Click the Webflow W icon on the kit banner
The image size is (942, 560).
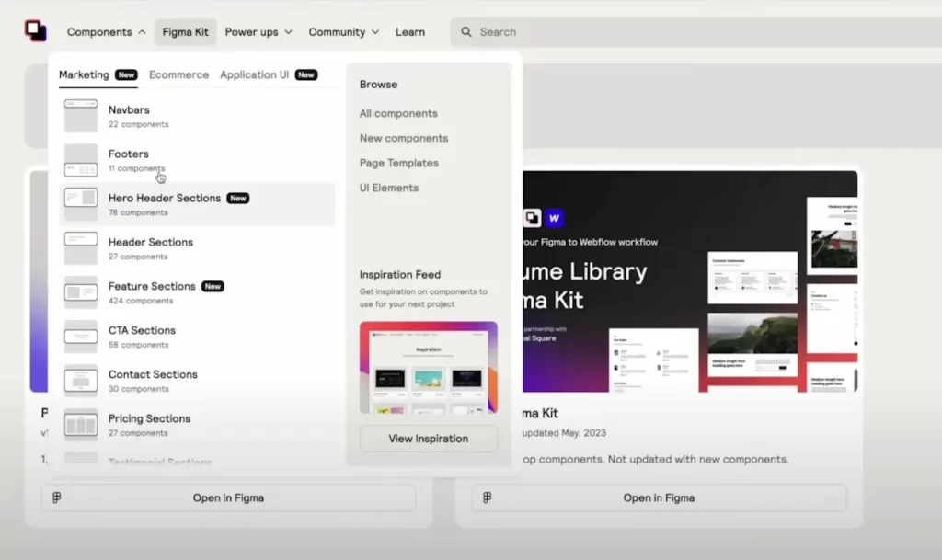554,218
